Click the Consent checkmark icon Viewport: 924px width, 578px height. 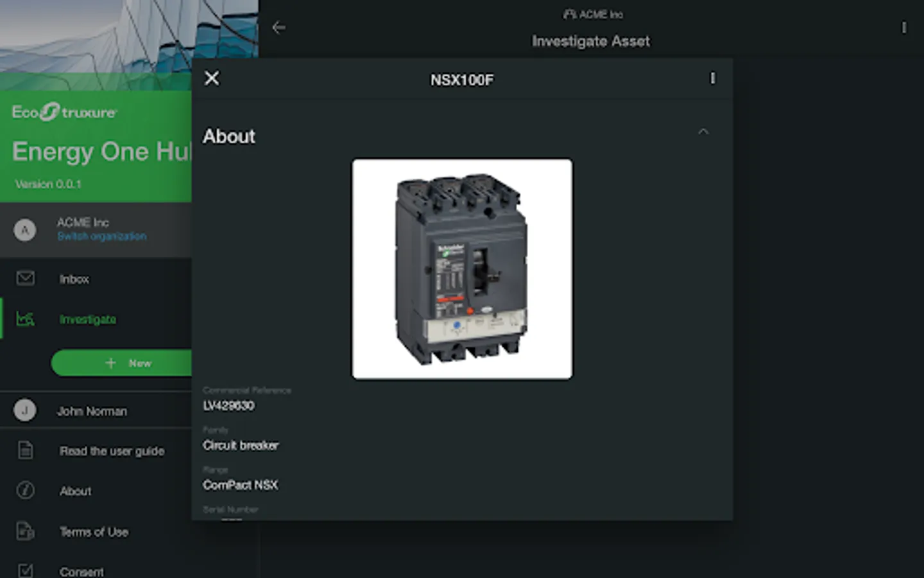[x=25, y=570]
